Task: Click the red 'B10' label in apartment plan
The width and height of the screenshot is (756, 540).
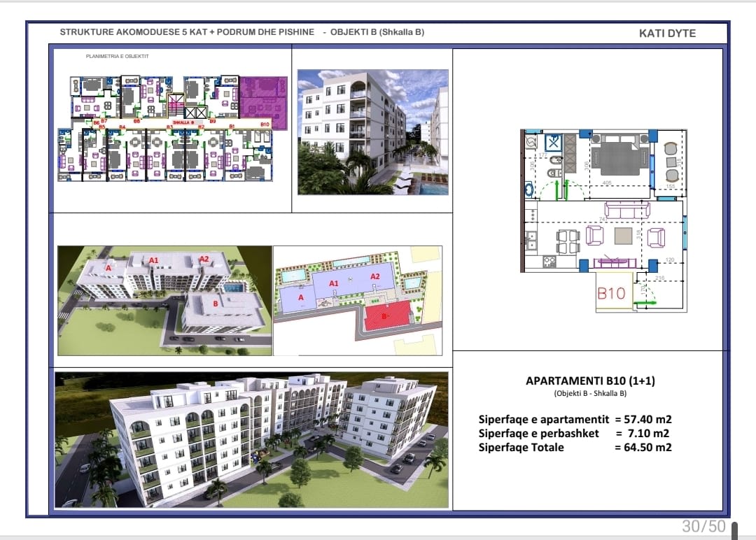Action: tap(611, 293)
